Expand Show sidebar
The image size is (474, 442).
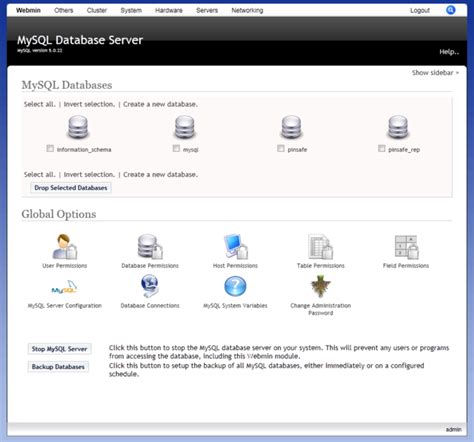[x=435, y=73]
